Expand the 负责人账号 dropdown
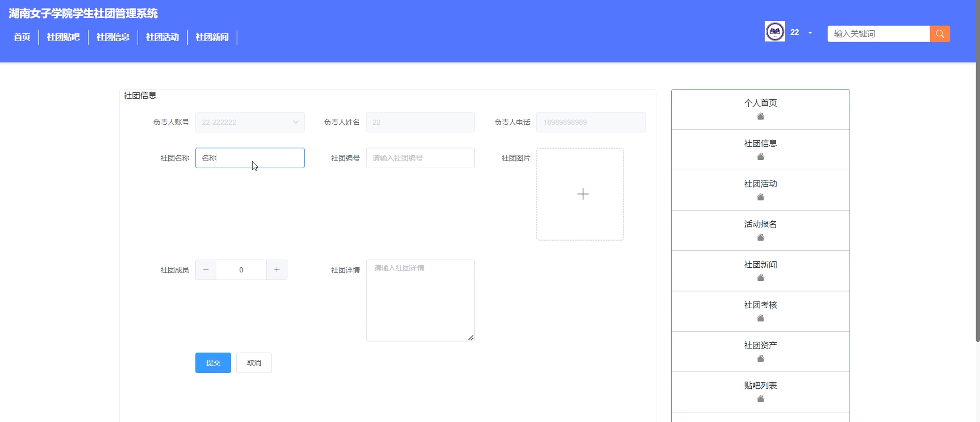 [x=295, y=122]
